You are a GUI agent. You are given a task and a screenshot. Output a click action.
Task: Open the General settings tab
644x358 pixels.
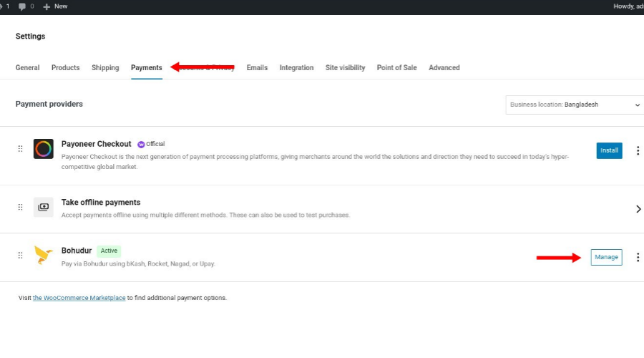27,68
